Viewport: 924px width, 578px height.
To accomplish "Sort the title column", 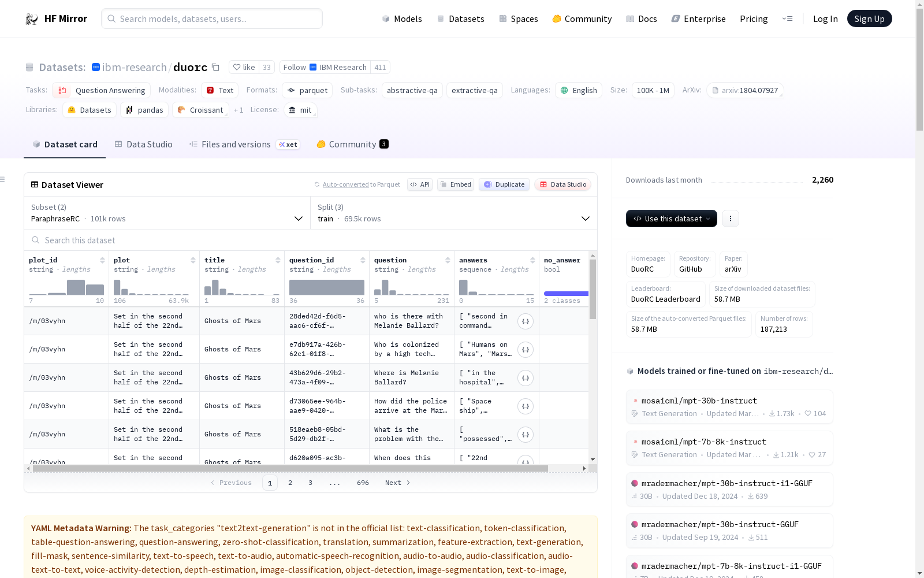I will click(278, 261).
